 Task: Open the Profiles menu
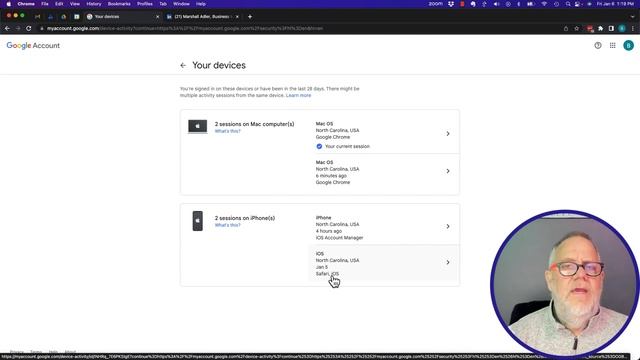coord(144,4)
